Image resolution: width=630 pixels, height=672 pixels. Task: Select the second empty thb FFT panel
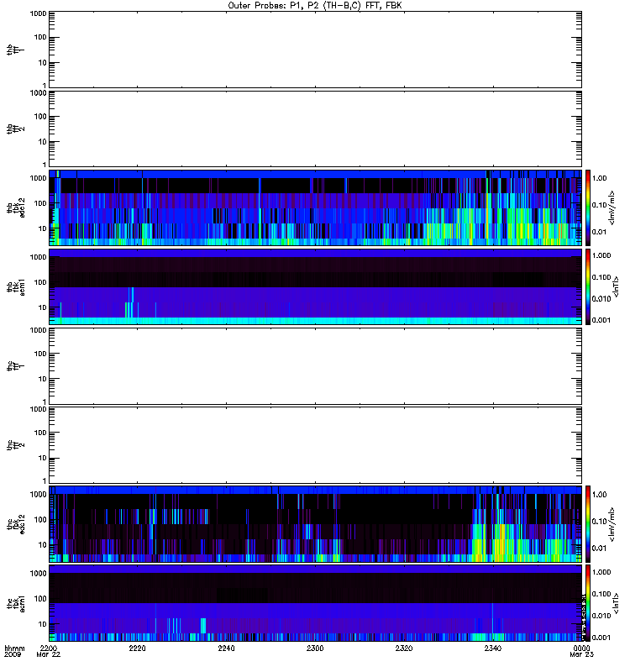(315, 129)
